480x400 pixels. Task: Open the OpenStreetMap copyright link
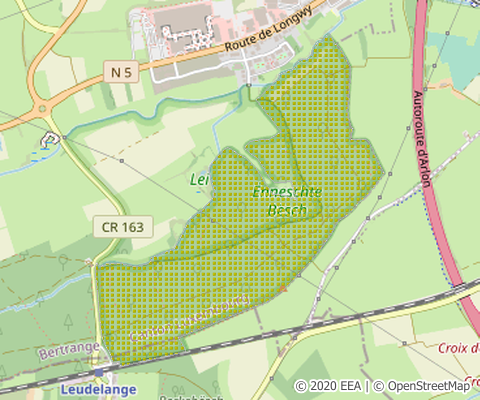pyautogui.click(x=421, y=386)
